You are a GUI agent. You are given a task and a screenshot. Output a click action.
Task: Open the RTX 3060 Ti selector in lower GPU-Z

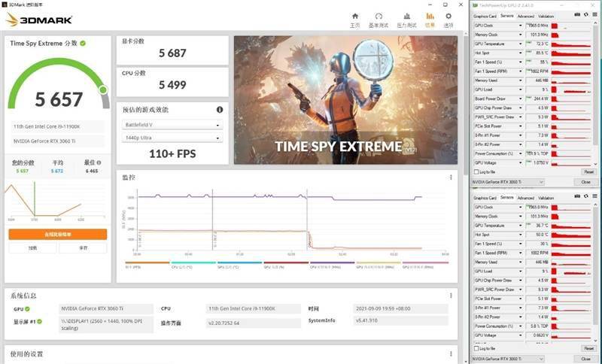coord(508,359)
